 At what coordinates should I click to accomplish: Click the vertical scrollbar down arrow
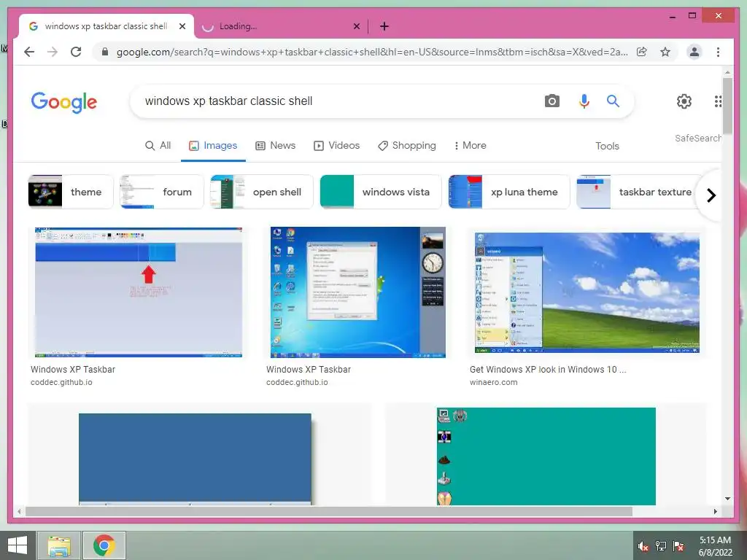(727, 499)
